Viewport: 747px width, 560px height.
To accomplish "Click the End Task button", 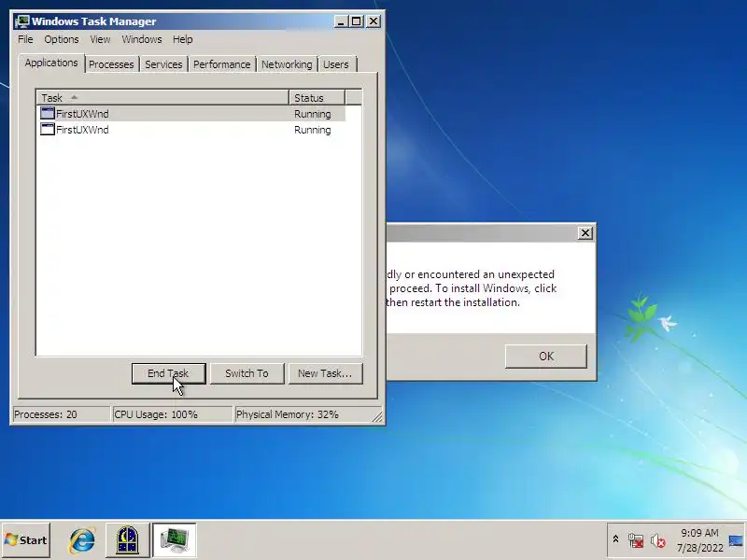I will point(169,373).
